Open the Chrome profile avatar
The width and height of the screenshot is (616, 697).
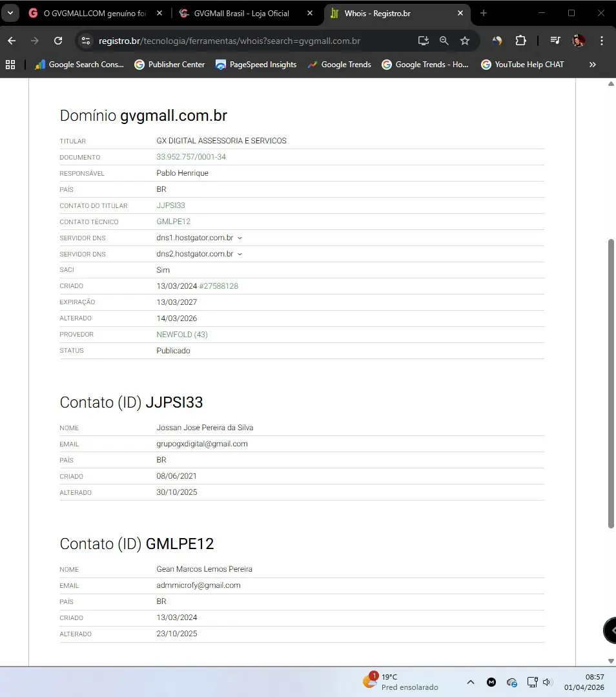tap(578, 41)
